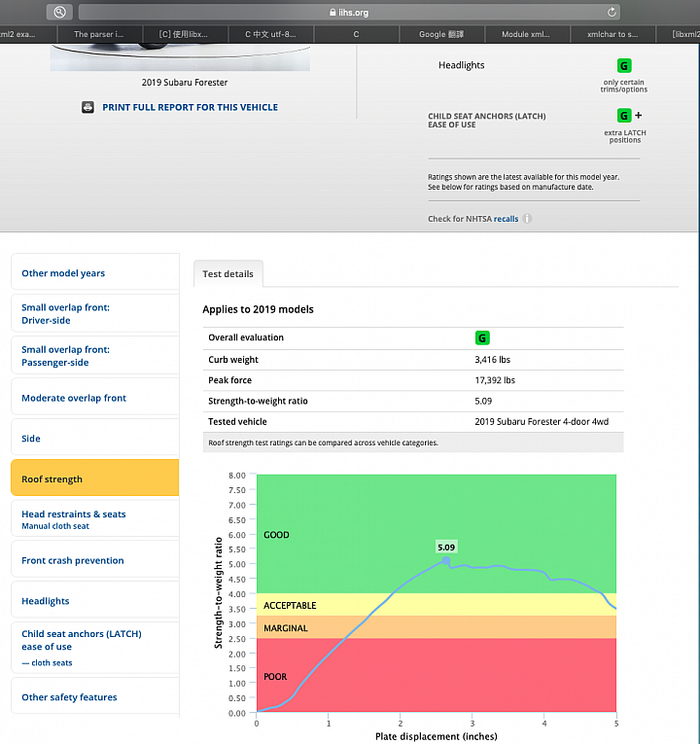
Task: Switch to the 'Module xml...' browser tab
Action: click(526, 34)
